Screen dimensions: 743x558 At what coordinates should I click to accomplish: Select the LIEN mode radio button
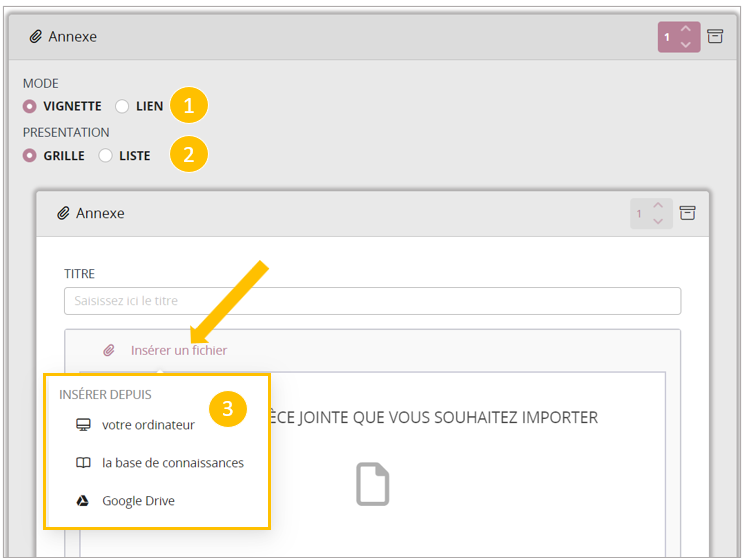click(122, 106)
